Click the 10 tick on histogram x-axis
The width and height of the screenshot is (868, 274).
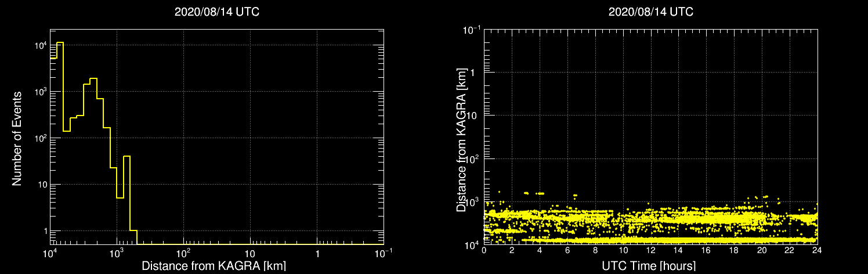250,254
